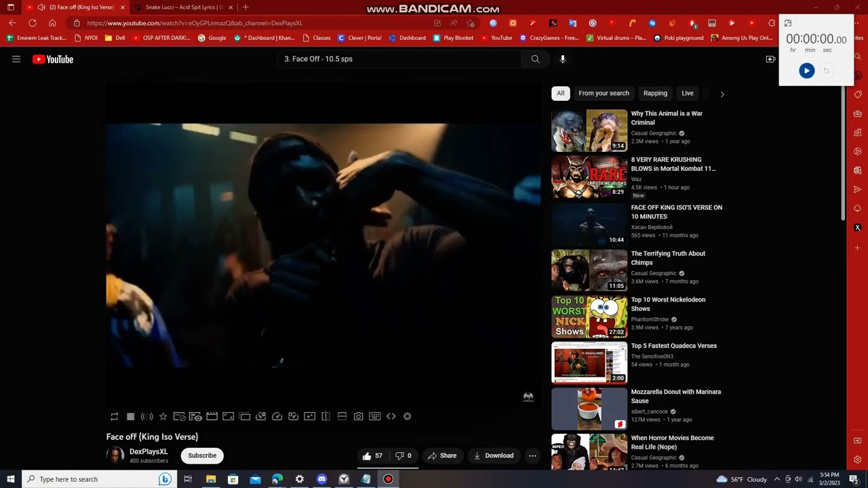868x488 pixels.
Task: Open 'Top 5 Fastest Quadeca Verses' thumbnail
Action: click(589, 362)
